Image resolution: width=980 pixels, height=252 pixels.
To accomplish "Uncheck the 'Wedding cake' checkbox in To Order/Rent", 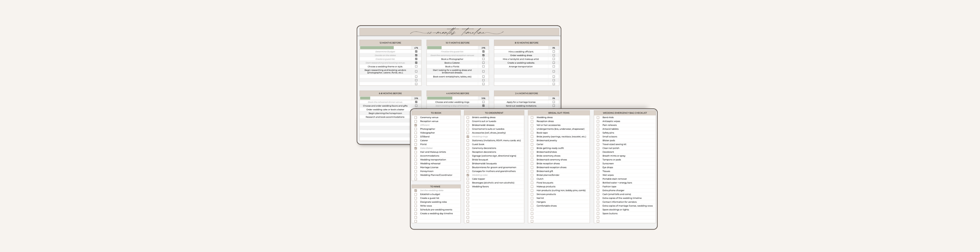I will pos(468,175).
